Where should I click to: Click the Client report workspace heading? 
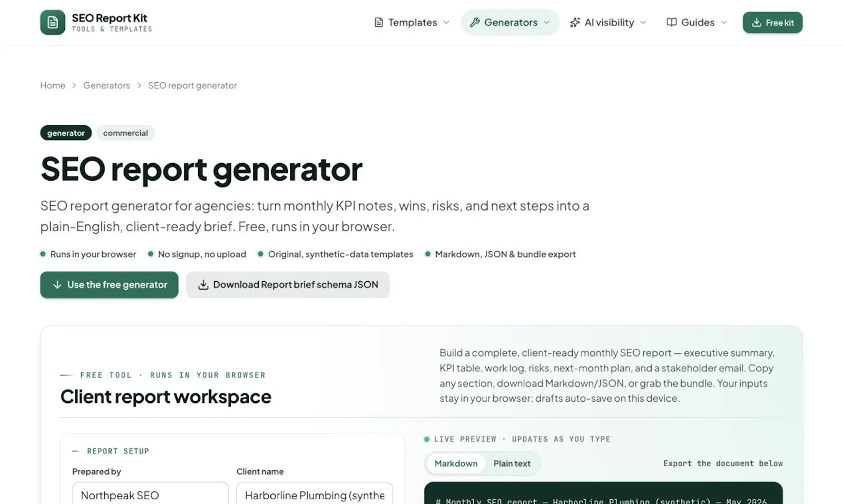click(x=165, y=397)
